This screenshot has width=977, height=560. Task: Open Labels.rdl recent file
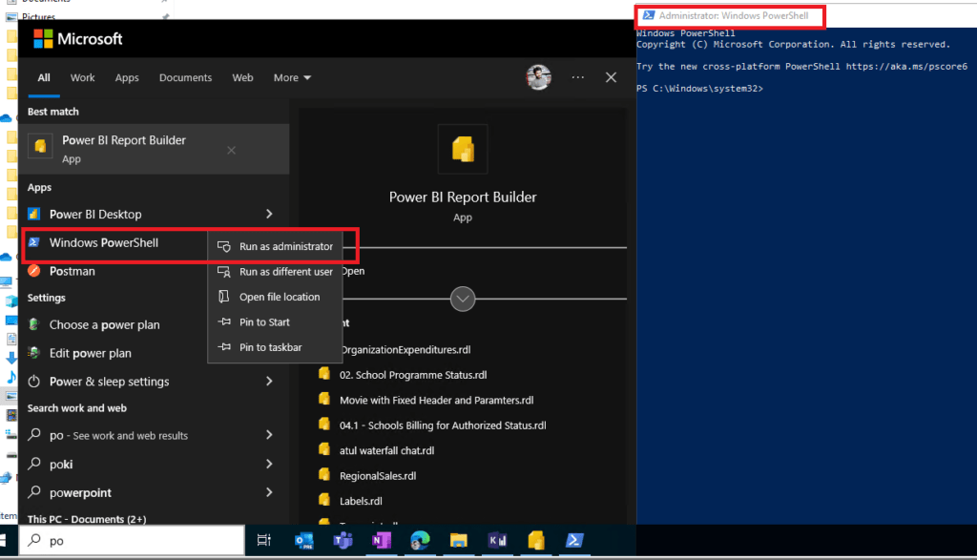(x=361, y=501)
